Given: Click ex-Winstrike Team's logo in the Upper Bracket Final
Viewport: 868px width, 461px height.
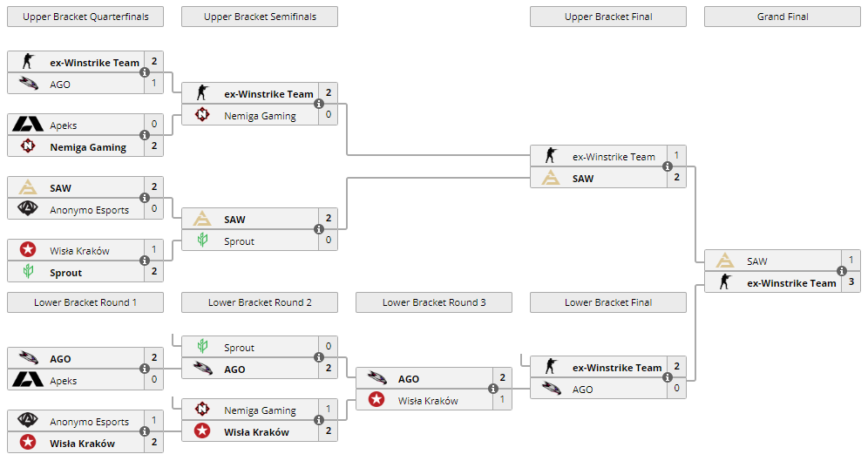Looking at the screenshot, I should (551, 157).
